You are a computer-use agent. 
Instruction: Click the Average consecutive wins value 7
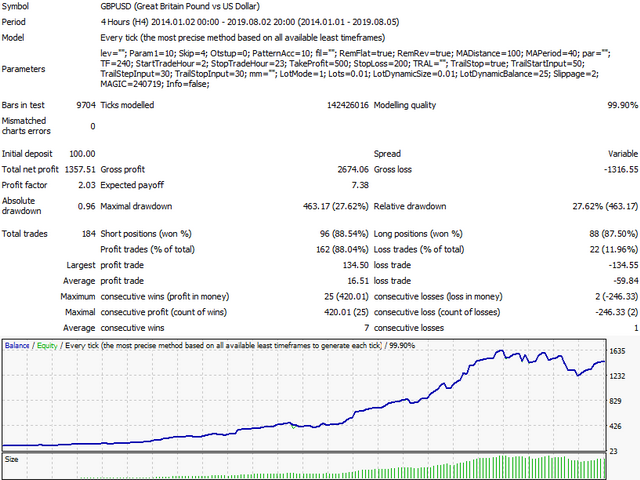pyautogui.click(x=367, y=328)
